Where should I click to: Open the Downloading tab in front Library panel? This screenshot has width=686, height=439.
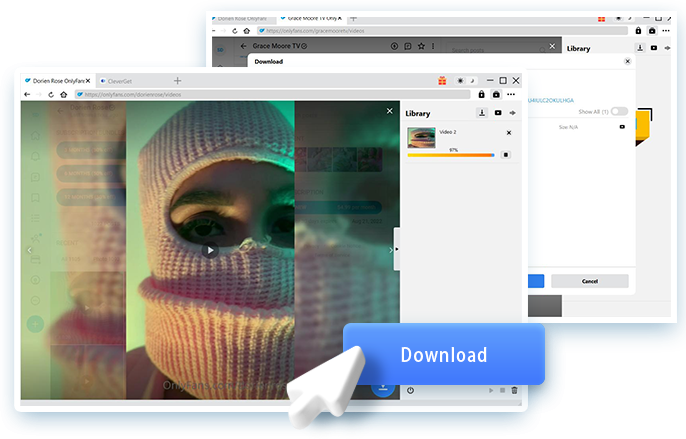pyautogui.click(x=482, y=113)
